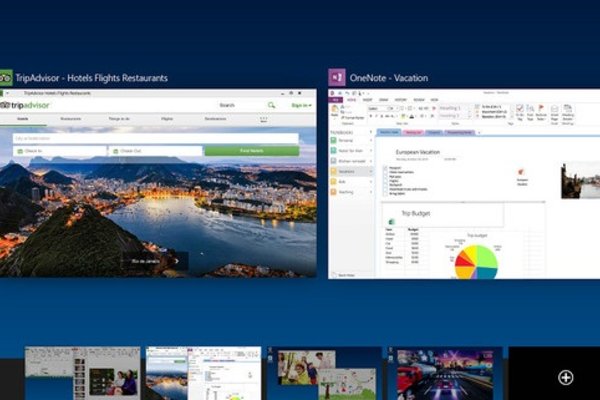The height and width of the screenshot is (400, 600).
Task: Switch to the desktop thumbnail showing TripAdvisor and OneNote
Action: 204,374
